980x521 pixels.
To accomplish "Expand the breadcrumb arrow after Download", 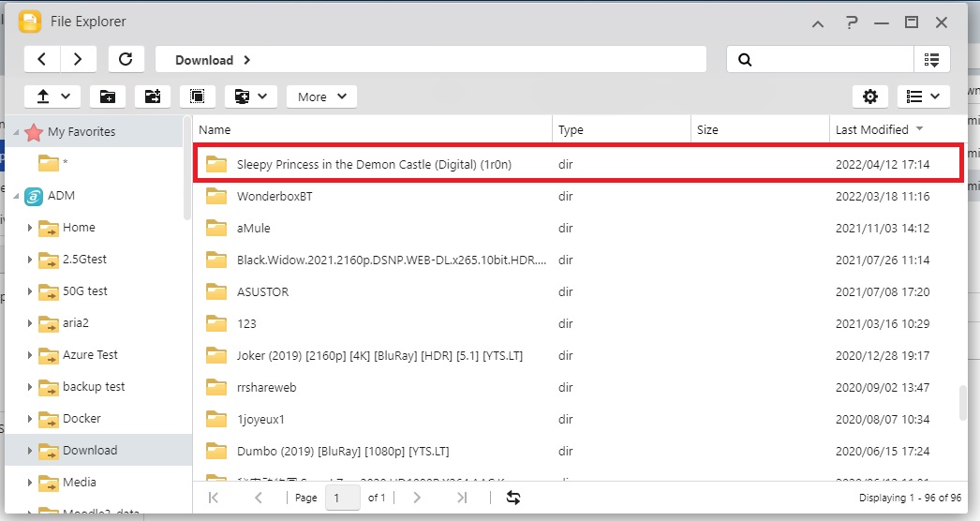I will (247, 60).
